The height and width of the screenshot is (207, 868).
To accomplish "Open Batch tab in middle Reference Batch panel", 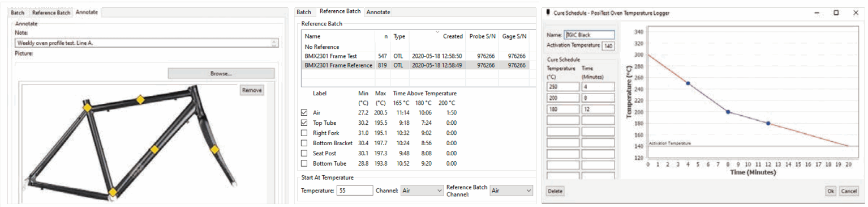I will pyautogui.click(x=304, y=12).
